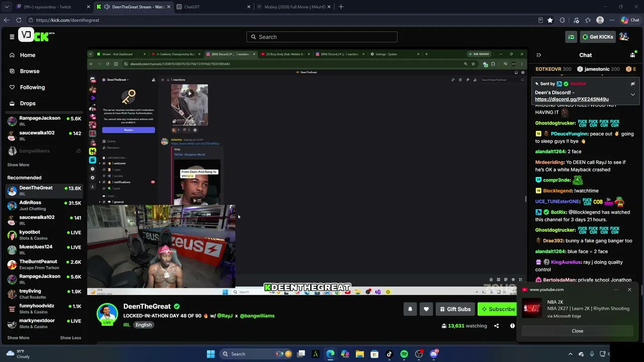Open Edge settings and more menu

point(612,20)
